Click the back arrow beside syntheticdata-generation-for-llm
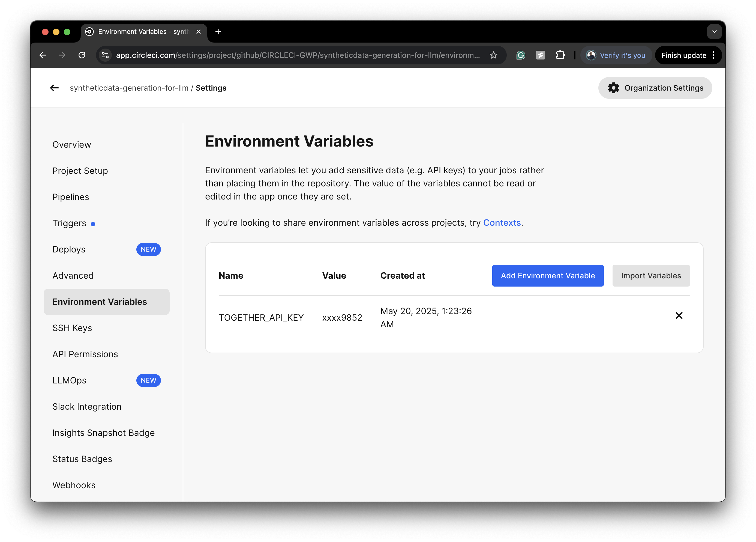 tap(54, 88)
